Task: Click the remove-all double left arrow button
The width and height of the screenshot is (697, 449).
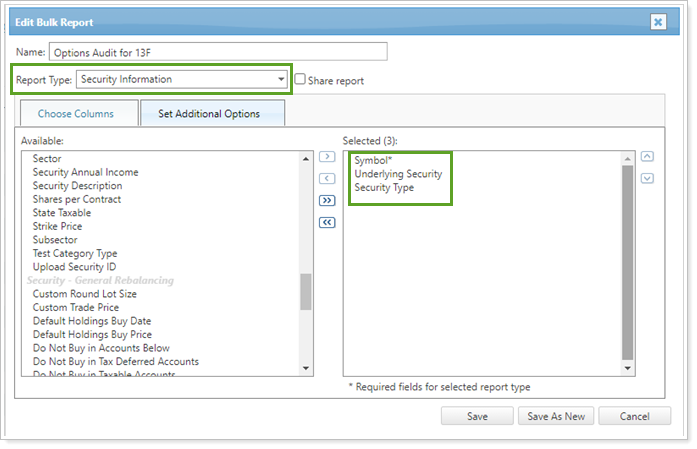Action: pos(327,222)
